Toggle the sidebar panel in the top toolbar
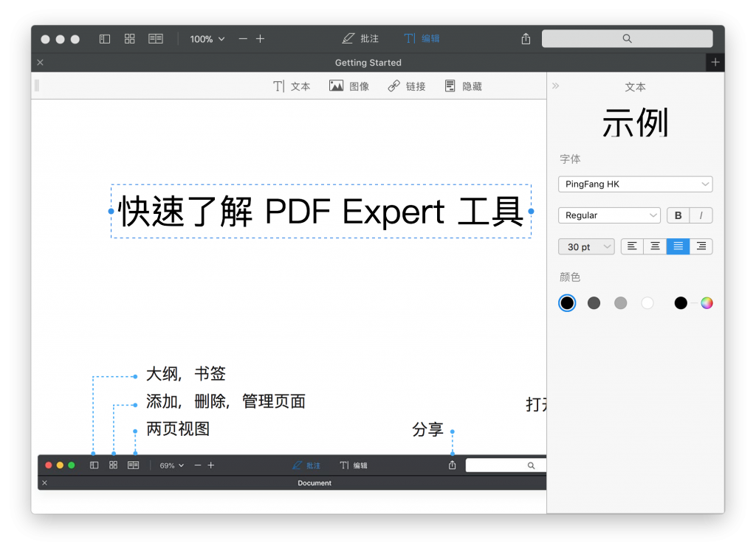 pyautogui.click(x=105, y=39)
